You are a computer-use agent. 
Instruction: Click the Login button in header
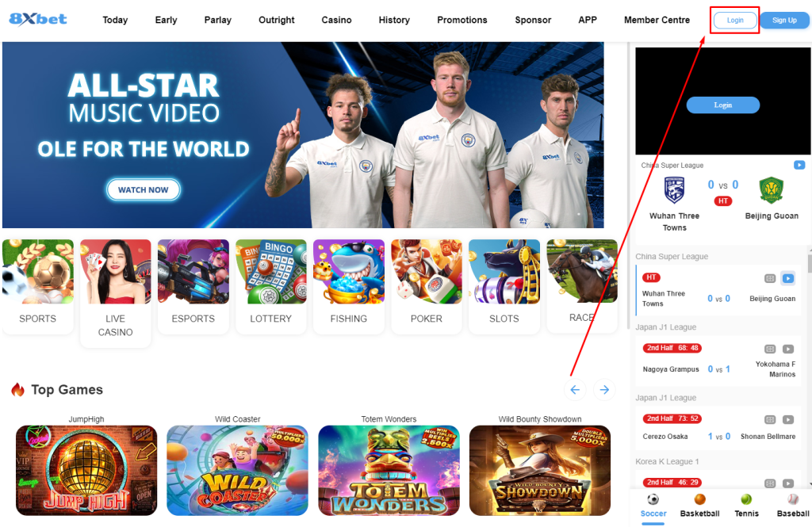735,20
